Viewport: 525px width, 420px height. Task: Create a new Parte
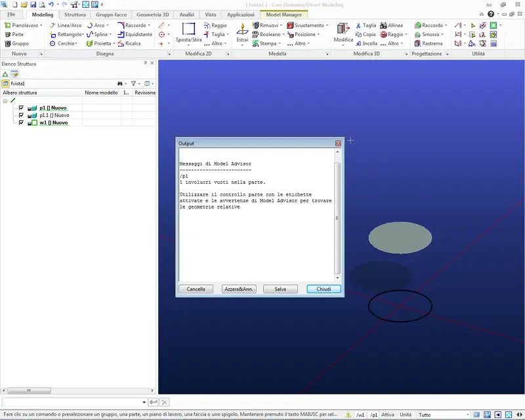point(14,34)
